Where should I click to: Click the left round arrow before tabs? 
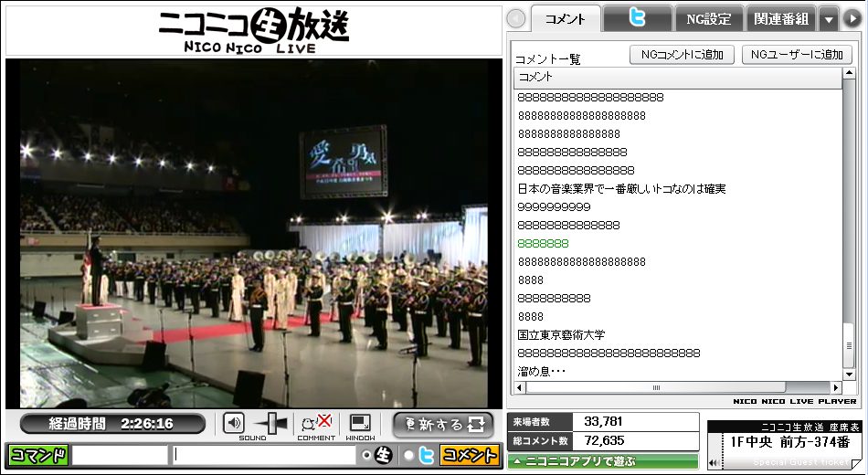point(516,19)
